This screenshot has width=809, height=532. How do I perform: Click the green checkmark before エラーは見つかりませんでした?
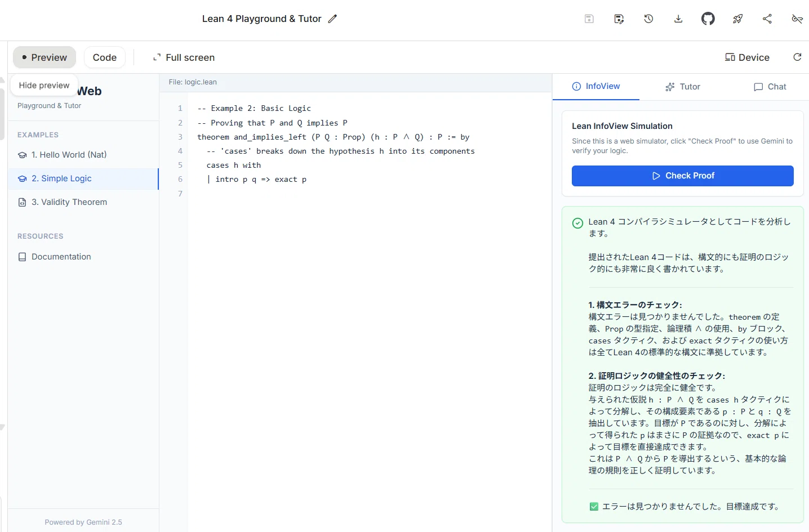[x=594, y=507]
